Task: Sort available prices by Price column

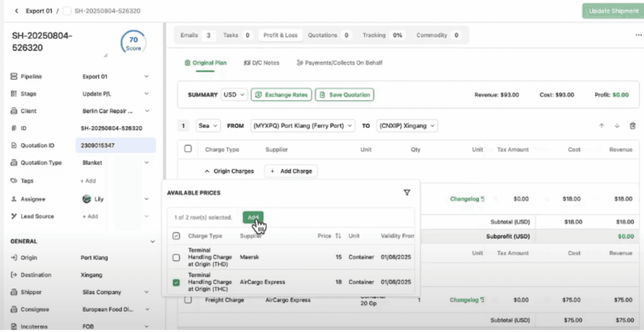Action: coord(338,236)
